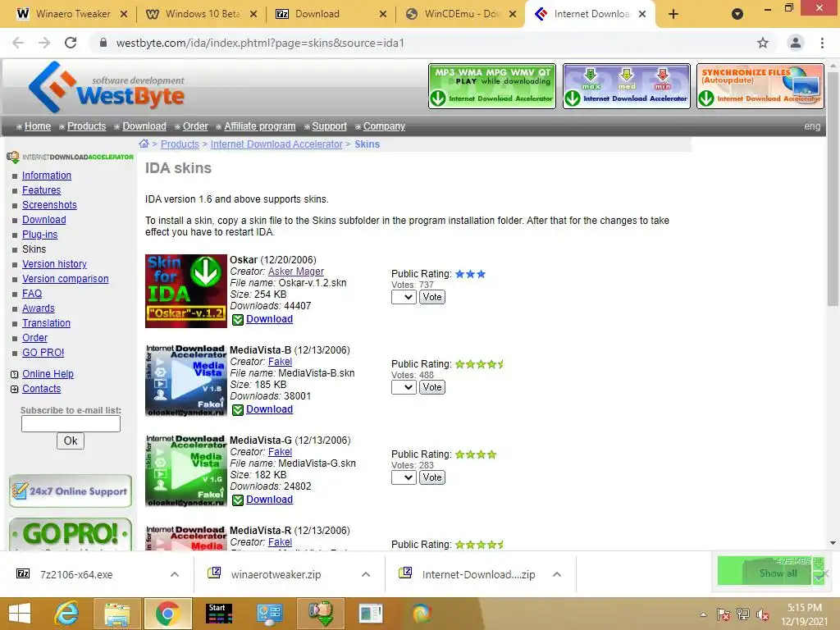840x630 pixels.
Task: Click the 7z icon of 7z2106-x64.exe download
Action: [x=23, y=573]
